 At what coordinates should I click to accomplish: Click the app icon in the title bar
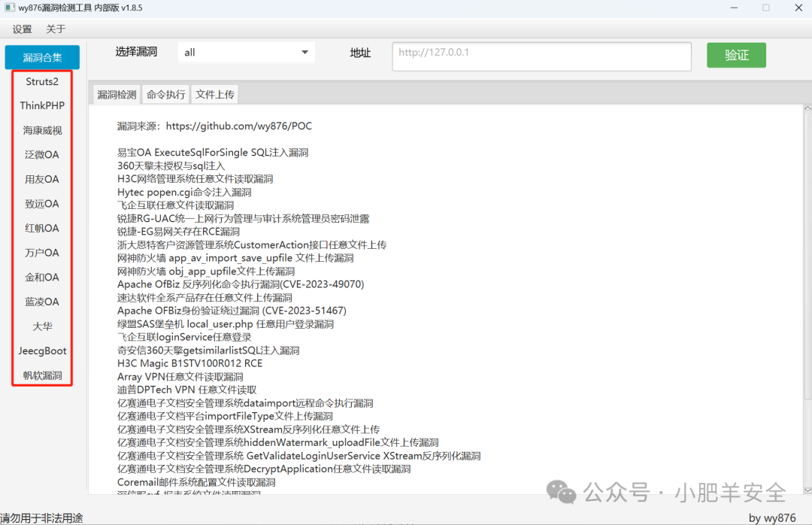click(x=9, y=8)
